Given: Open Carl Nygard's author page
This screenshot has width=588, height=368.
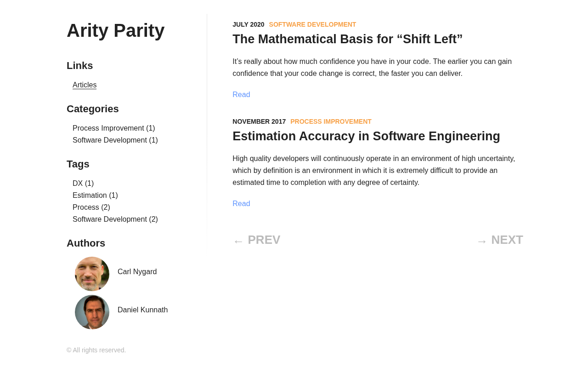Looking at the screenshot, I should pos(137,272).
